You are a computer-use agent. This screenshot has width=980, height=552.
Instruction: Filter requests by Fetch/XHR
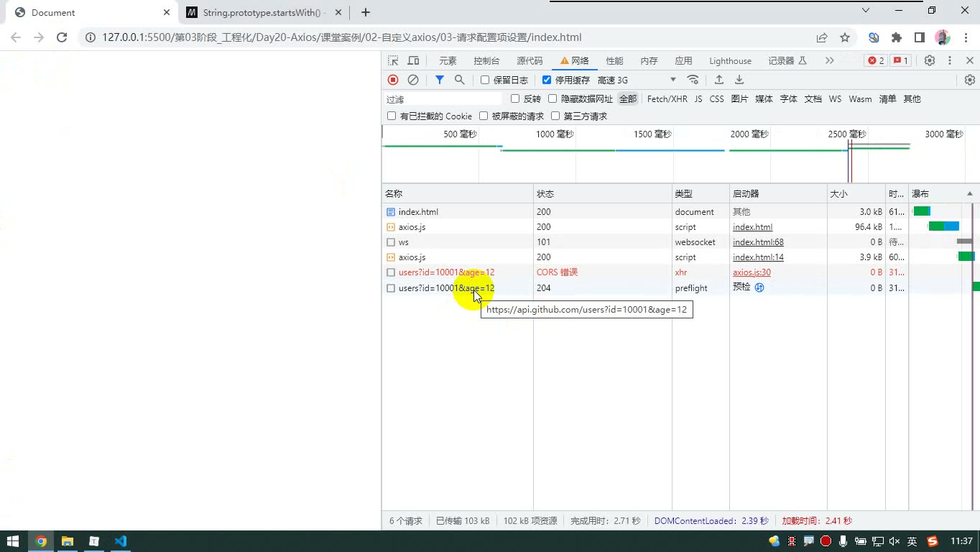coord(667,99)
